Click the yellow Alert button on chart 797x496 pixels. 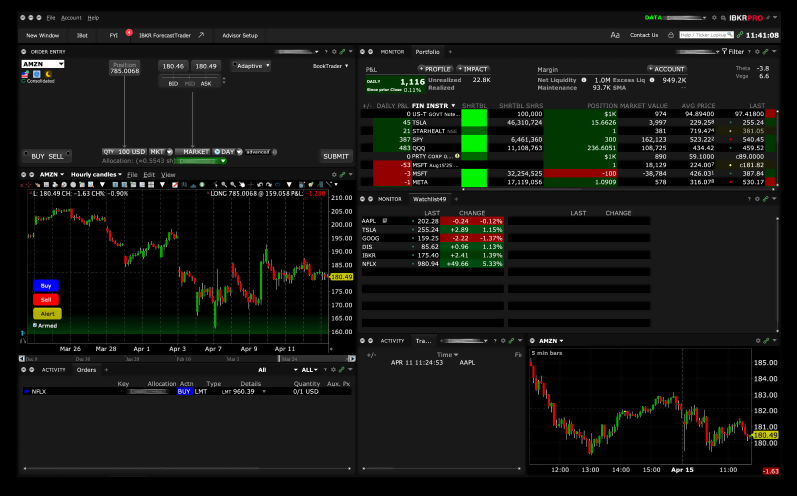tap(47, 314)
